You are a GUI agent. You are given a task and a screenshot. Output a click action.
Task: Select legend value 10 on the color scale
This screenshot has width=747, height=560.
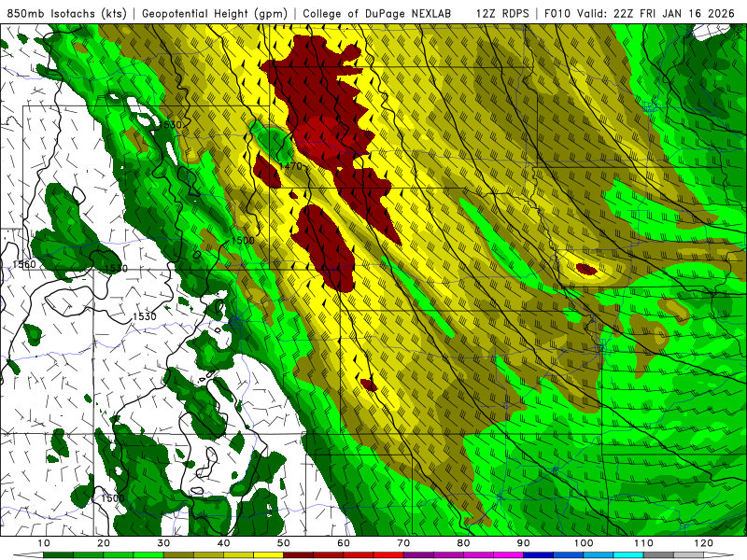(x=43, y=543)
